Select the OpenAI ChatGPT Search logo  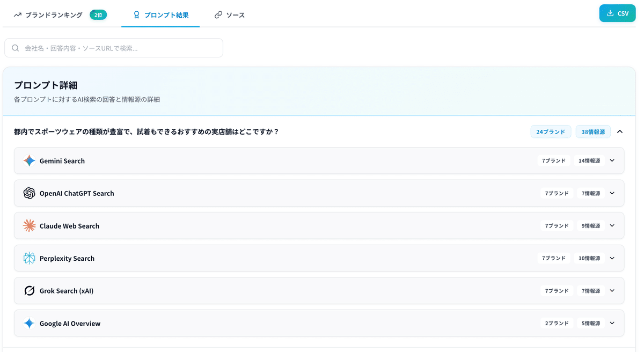(29, 193)
